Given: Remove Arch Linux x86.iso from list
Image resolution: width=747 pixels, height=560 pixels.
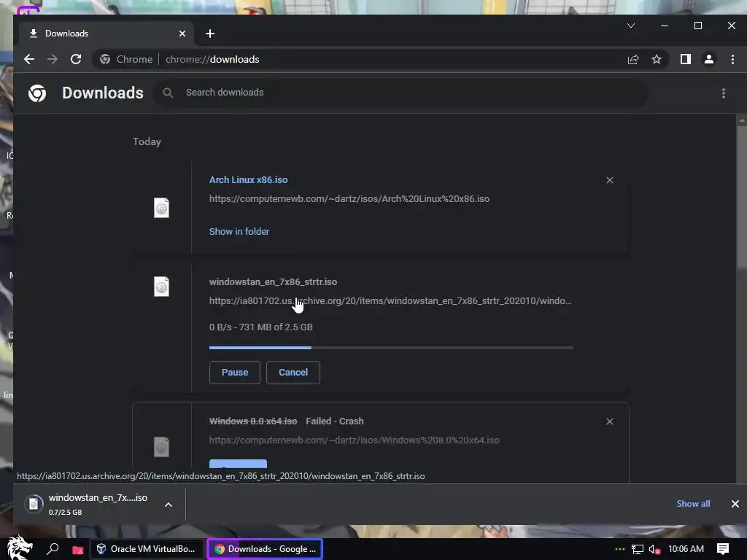Looking at the screenshot, I should [x=609, y=180].
